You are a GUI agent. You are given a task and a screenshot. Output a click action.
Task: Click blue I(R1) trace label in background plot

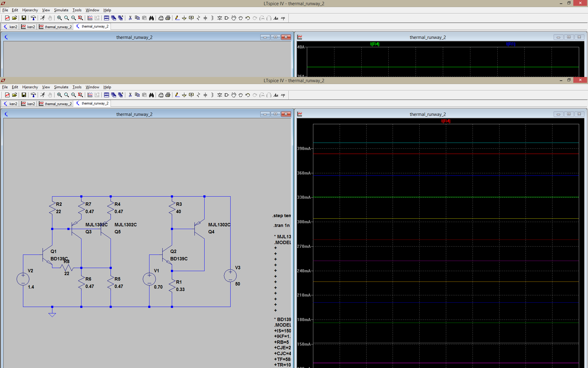pos(511,44)
